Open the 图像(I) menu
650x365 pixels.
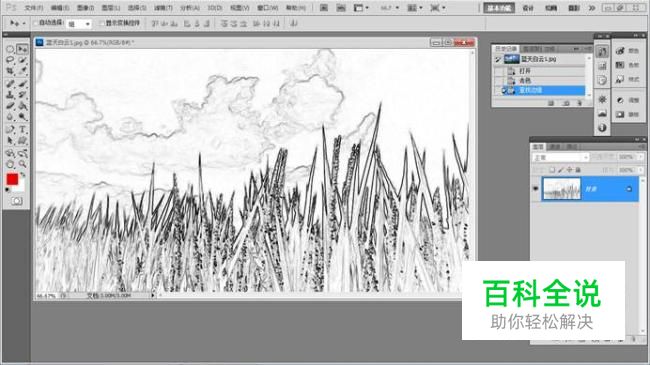[x=85, y=8]
